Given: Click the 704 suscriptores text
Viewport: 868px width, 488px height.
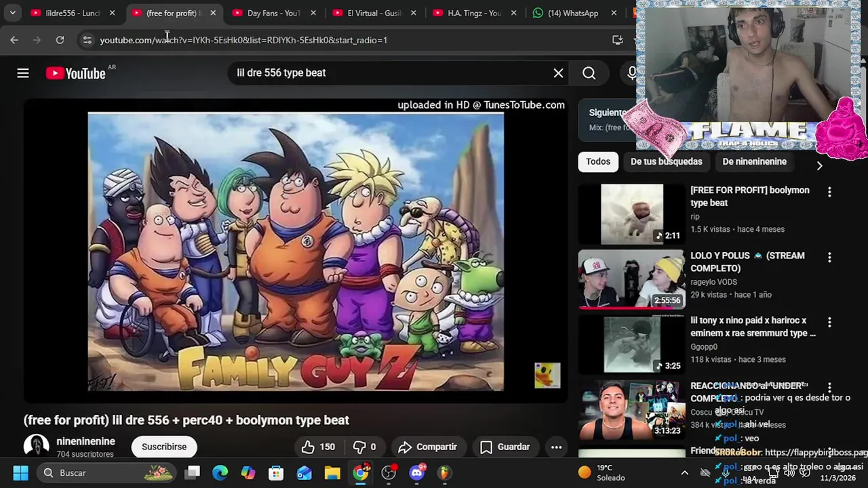Looking at the screenshot, I should (85, 454).
